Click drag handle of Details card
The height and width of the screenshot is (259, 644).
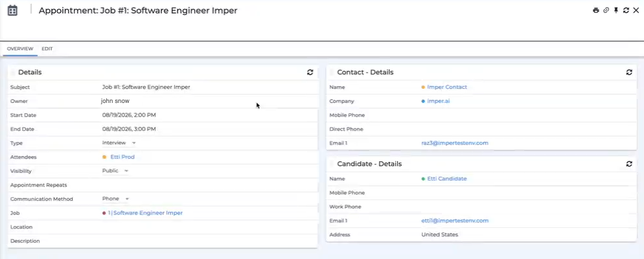tap(13, 73)
